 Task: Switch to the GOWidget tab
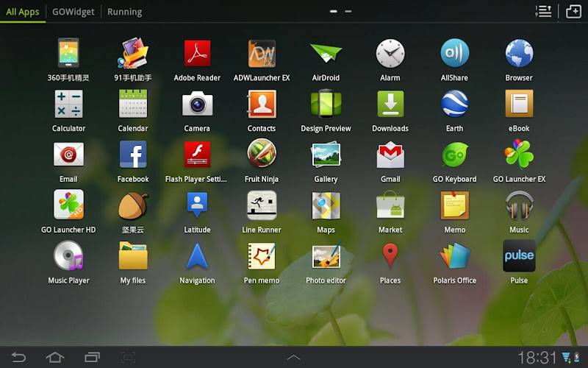(x=73, y=12)
